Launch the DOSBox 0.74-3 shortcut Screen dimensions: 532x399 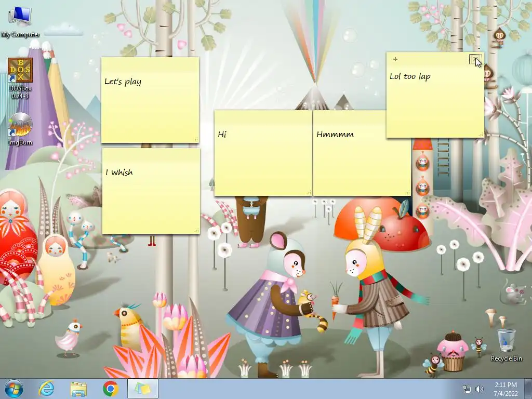pos(20,78)
